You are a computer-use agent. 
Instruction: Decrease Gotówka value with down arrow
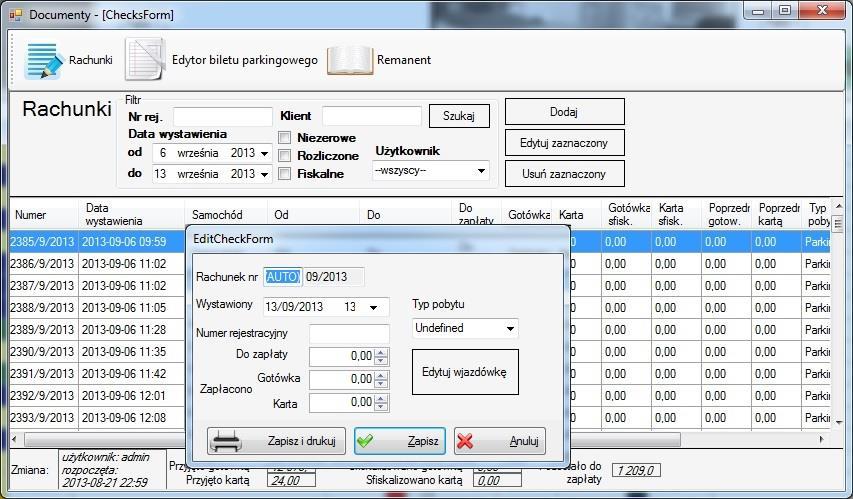[x=381, y=384]
